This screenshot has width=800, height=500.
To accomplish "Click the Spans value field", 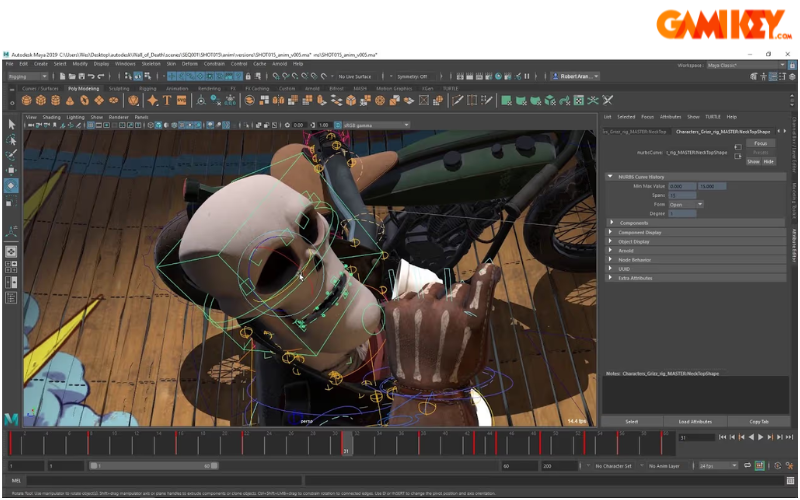I will click(682, 195).
